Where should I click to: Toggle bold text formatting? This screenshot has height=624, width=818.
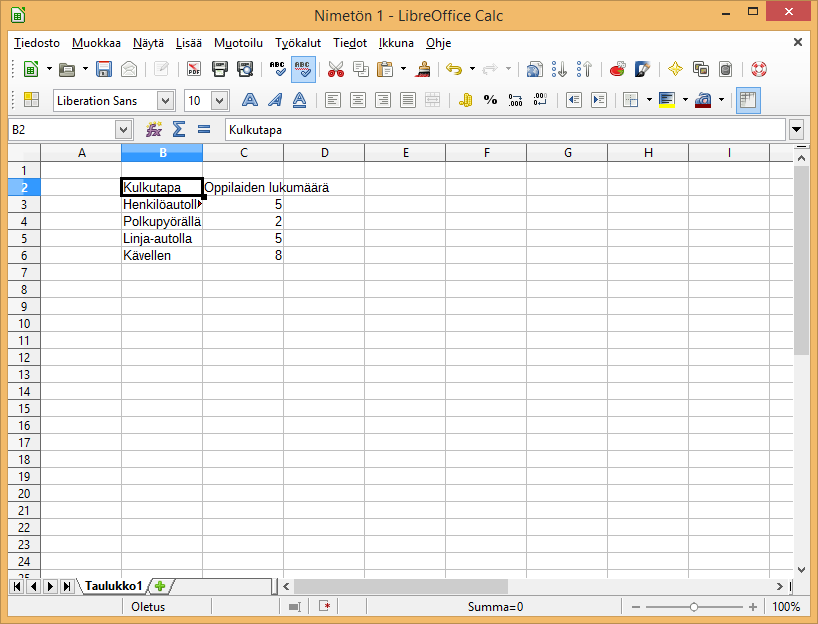coord(250,100)
